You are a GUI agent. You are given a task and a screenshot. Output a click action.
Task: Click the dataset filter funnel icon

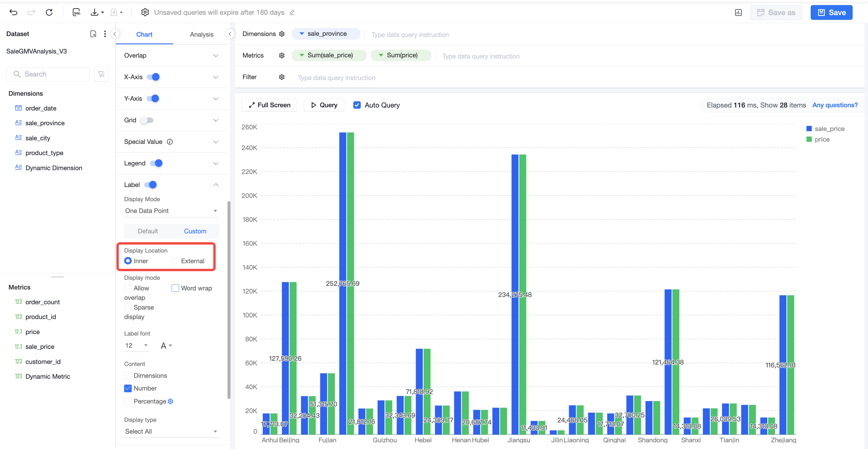click(101, 74)
